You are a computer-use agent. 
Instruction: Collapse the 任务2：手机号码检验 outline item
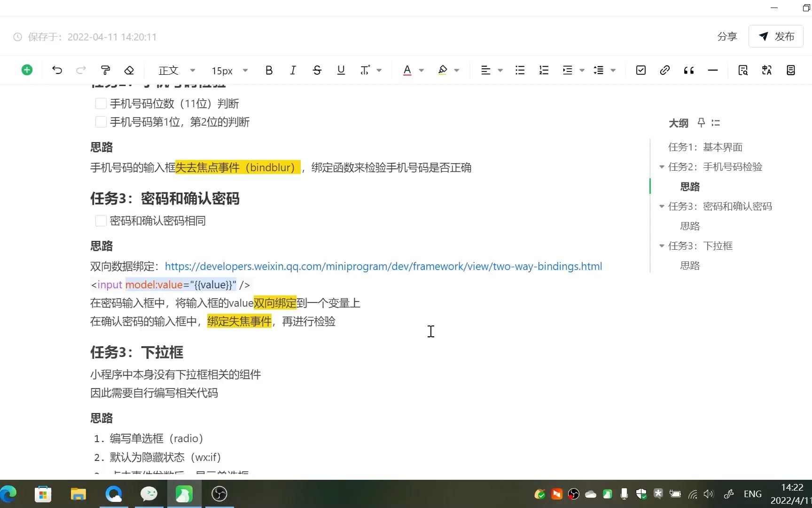coord(662,167)
